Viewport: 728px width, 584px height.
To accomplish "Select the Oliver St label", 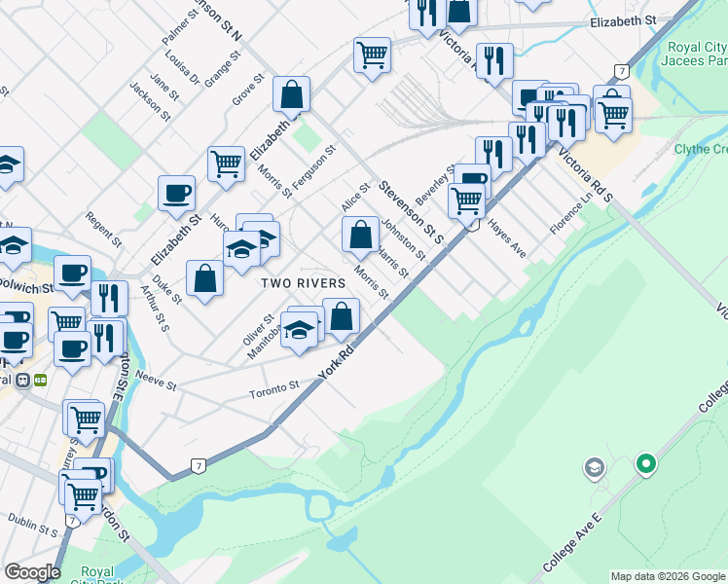I will pos(259,330).
